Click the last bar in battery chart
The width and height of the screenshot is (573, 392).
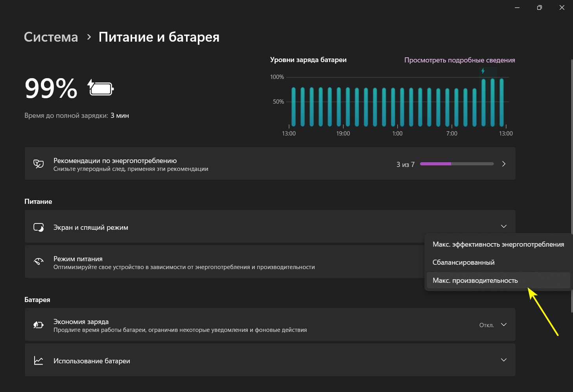coord(501,102)
